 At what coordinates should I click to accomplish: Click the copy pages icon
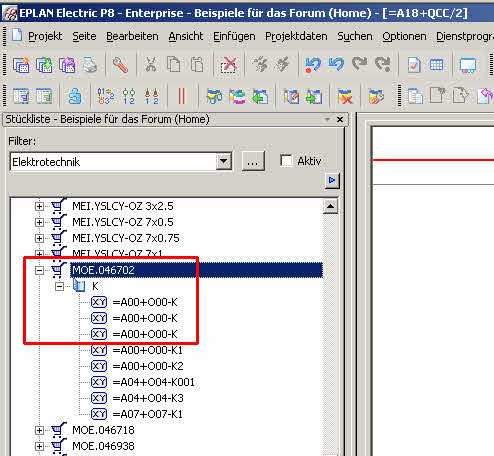pyautogui.click(x=174, y=65)
